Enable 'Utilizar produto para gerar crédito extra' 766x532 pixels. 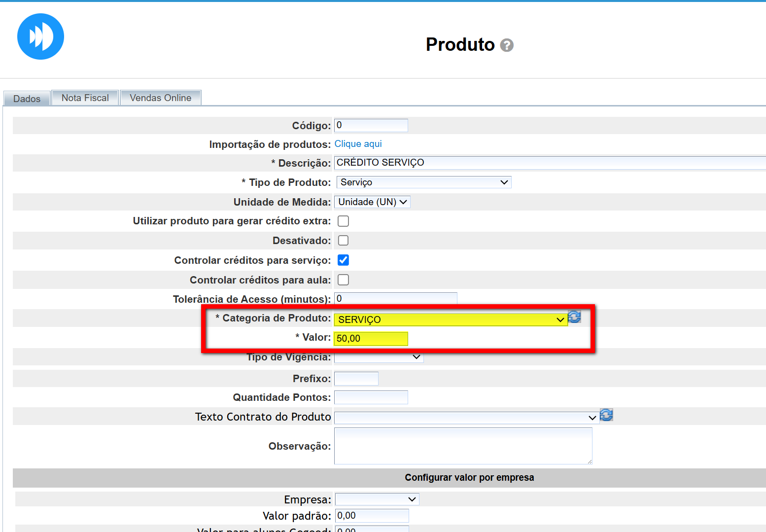[343, 221]
